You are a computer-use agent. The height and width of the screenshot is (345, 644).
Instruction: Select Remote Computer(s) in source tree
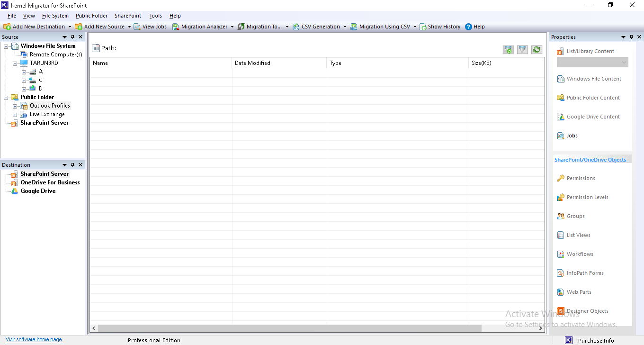click(56, 54)
